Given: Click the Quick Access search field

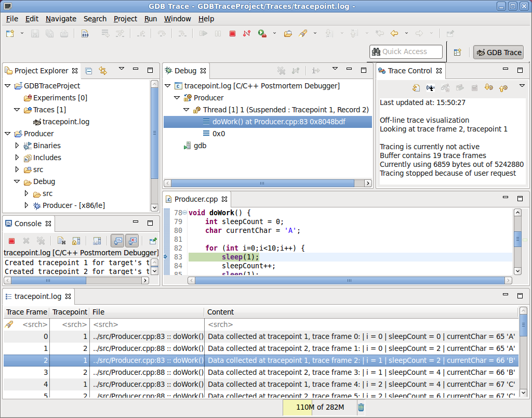Looking at the screenshot, I should [406, 51].
